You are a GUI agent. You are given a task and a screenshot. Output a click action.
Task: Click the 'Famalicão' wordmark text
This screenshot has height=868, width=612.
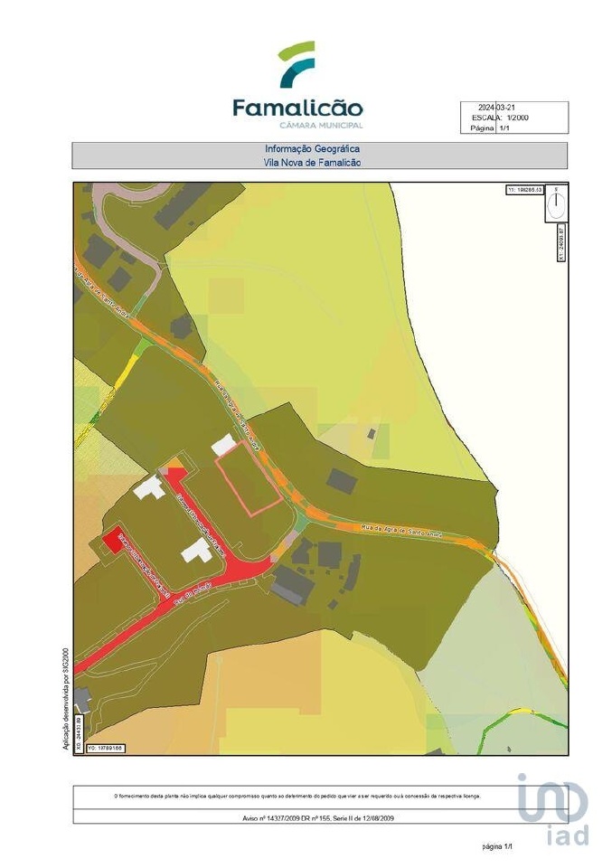pos(297,108)
